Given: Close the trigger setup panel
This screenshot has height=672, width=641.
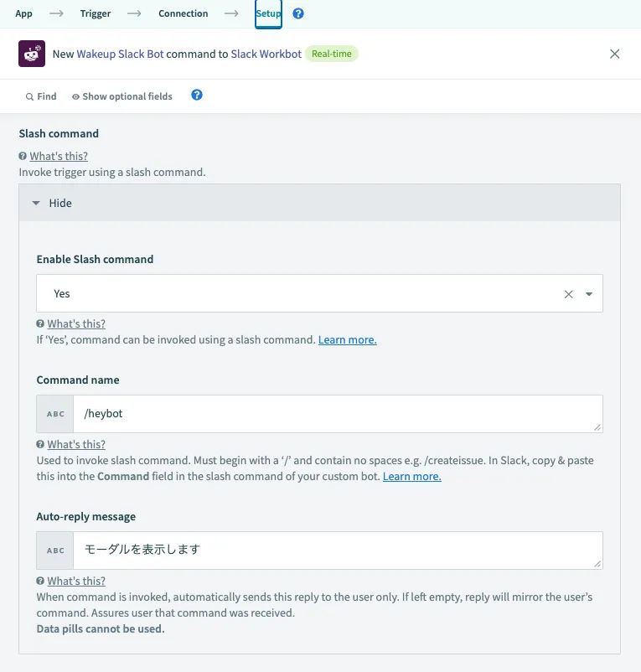Looking at the screenshot, I should click(x=615, y=54).
